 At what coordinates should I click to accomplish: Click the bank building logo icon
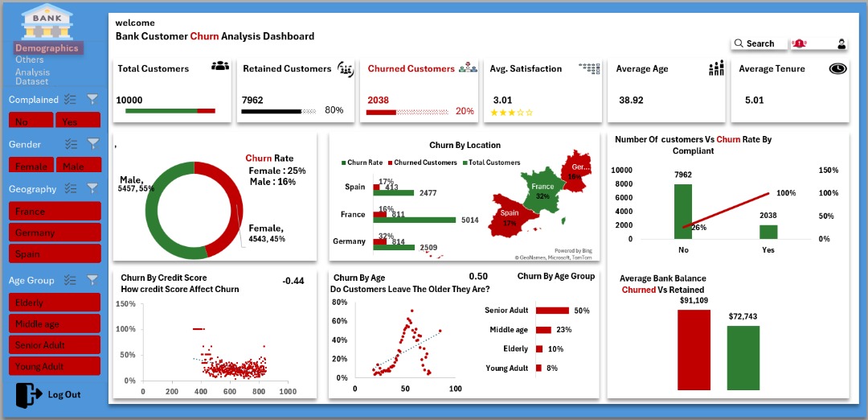[47, 21]
